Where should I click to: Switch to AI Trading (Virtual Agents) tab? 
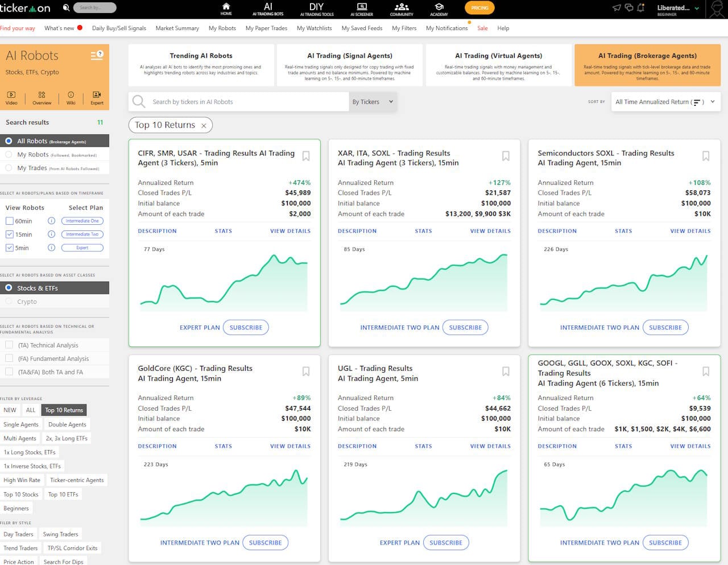[x=498, y=65]
